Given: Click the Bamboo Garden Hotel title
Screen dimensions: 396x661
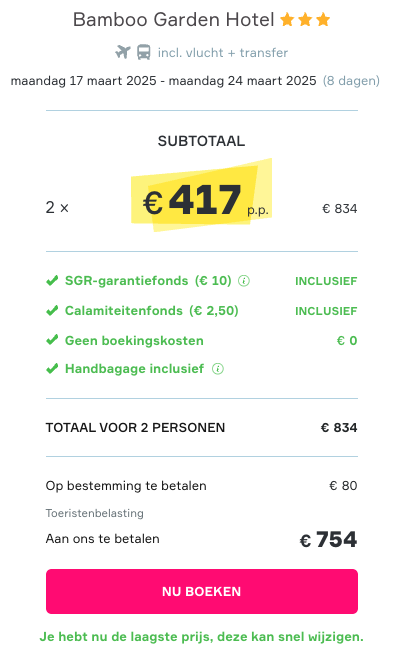Looking at the screenshot, I should click(174, 20).
